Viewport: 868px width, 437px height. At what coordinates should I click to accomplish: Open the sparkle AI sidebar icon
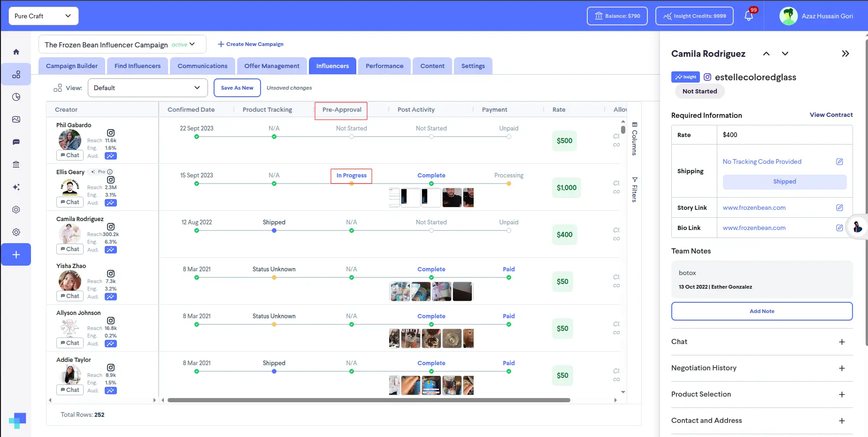[16, 187]
